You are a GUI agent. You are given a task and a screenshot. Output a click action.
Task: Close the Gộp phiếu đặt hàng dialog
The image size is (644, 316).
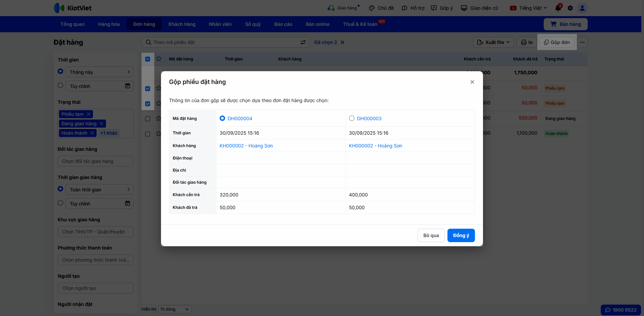[x=472, y=82]
